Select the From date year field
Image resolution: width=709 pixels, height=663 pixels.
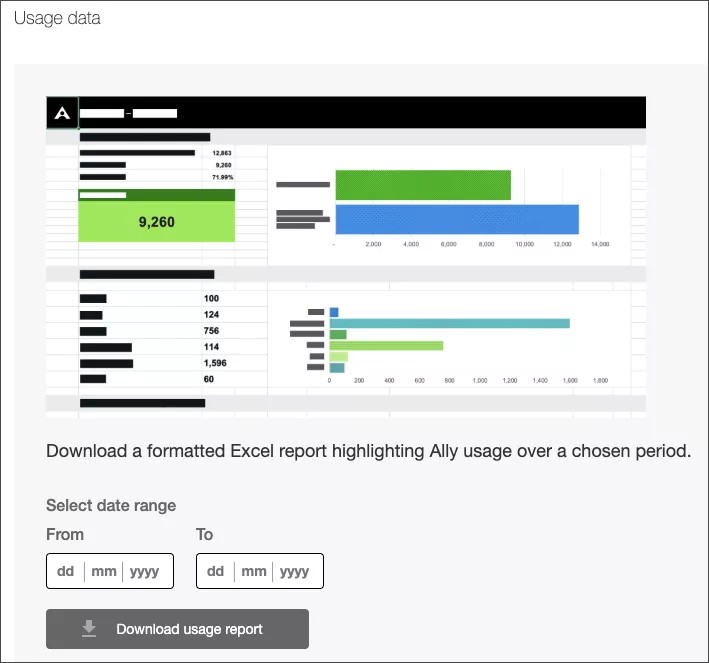coord(145,572)
